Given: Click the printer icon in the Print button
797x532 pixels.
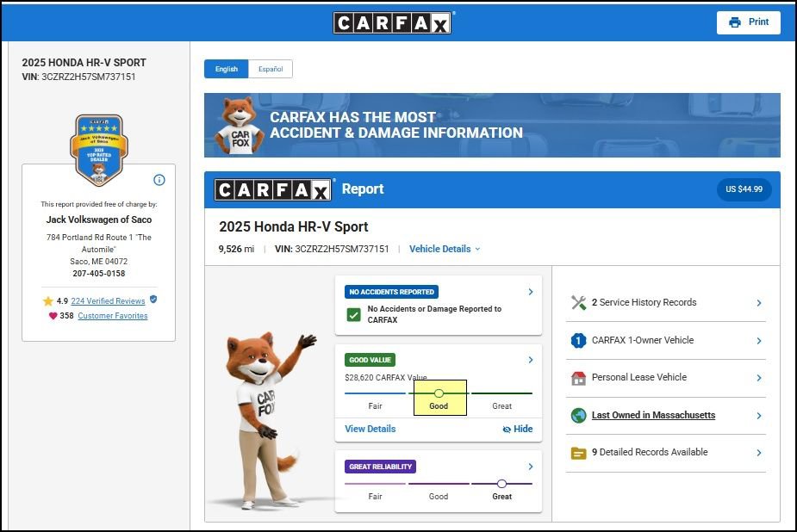Looking at the screenshot, I should point(734,22).
